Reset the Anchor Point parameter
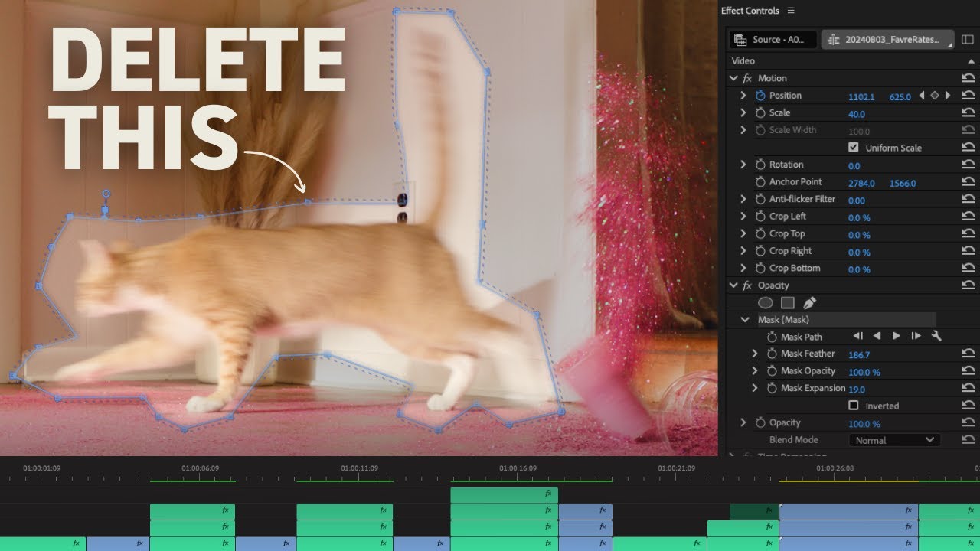Image resolution: width=980 pixels, height=551 pixels. (x=968, y=182)
